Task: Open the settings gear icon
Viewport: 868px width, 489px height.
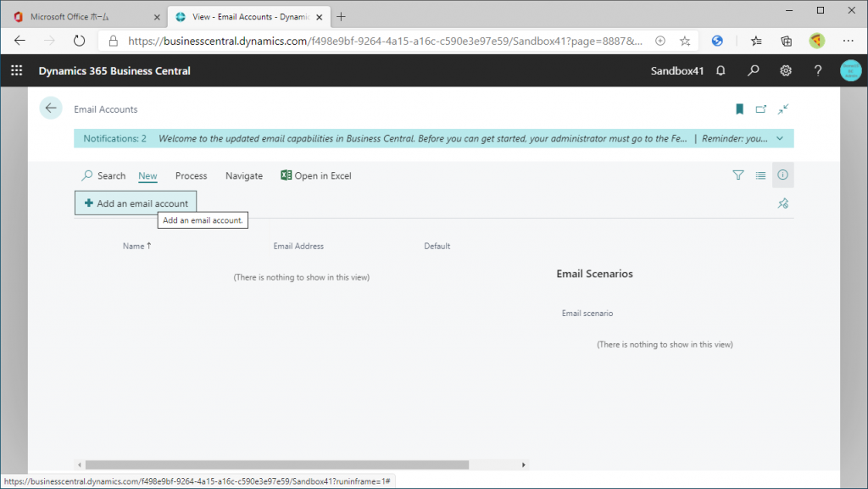Action: [x=785, y=71]
